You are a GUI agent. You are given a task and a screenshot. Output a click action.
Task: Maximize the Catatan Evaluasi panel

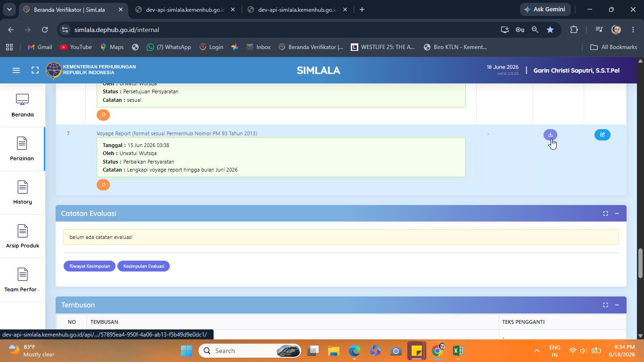605,214
